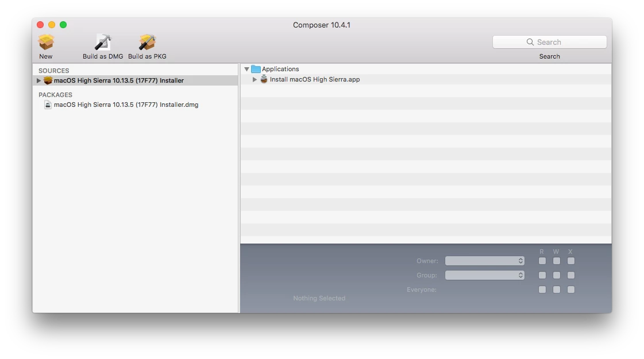
Task: Expand the macOS High Sierra Installer source
Action: 38,80
